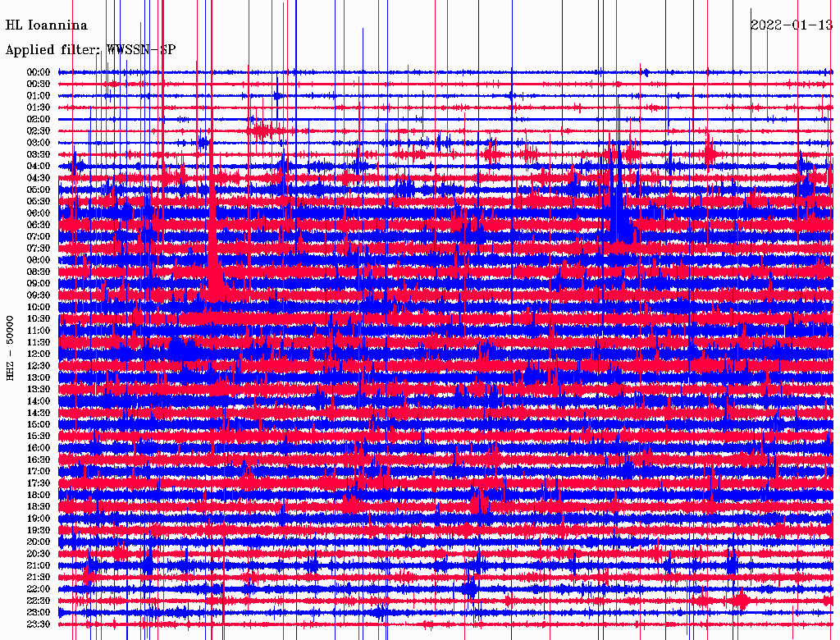Select the 11:30 time label

pos(39,342)
